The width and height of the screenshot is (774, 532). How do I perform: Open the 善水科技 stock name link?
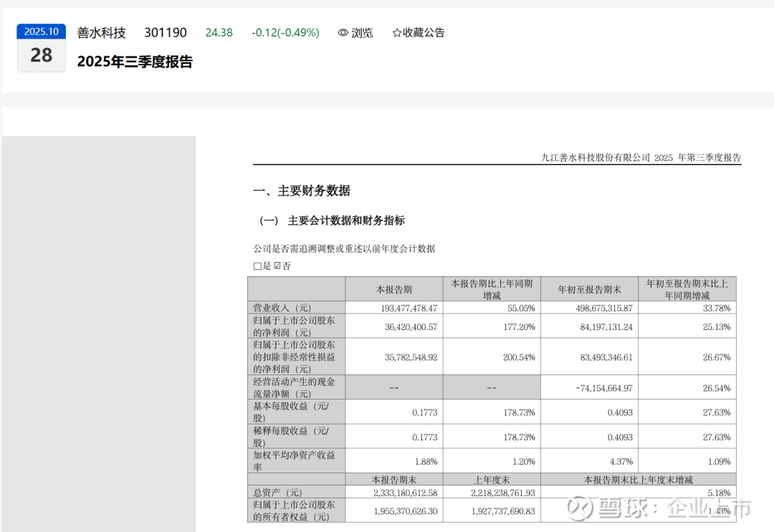[101, 33]
